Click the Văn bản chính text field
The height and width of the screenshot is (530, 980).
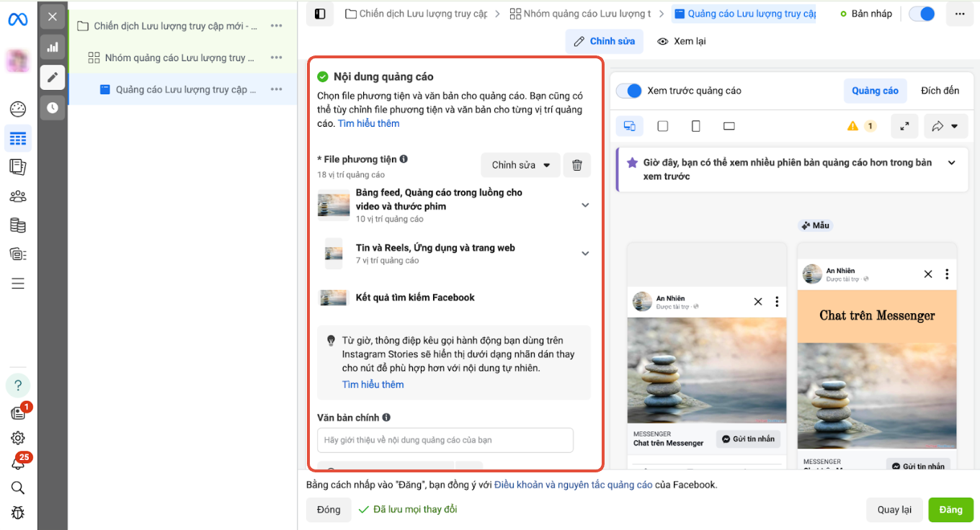coord(445,440)
